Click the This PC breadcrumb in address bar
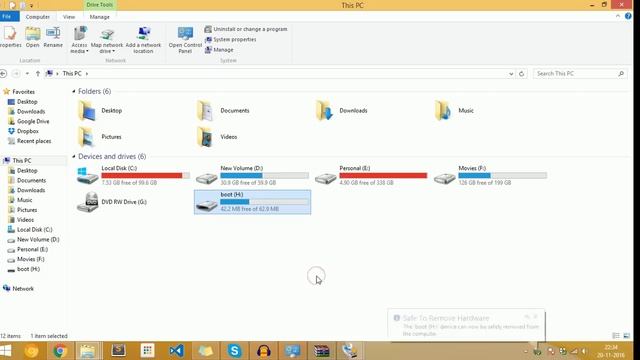The height and width of the screenshot is (360, 640). 72,73
